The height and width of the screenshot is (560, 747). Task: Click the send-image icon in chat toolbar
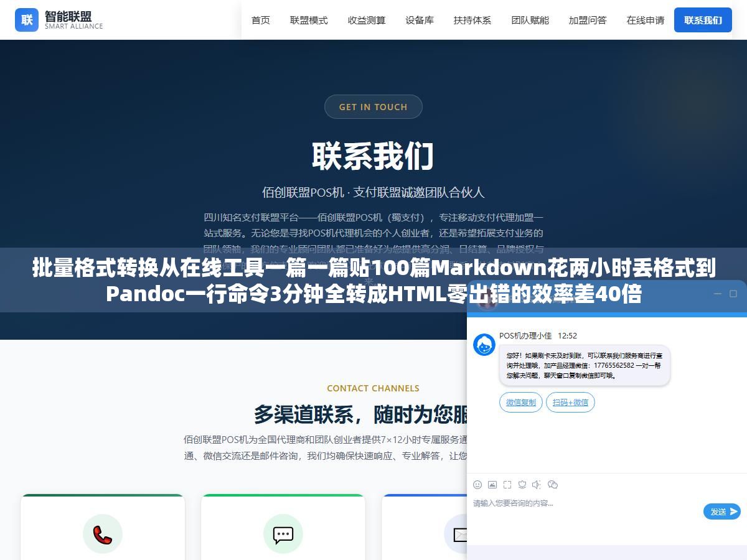click(492, 485)
